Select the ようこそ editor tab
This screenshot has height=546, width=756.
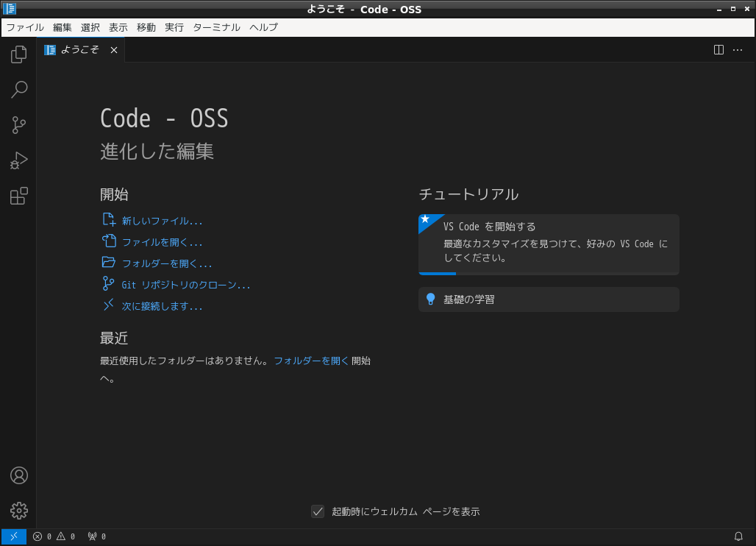80,50
